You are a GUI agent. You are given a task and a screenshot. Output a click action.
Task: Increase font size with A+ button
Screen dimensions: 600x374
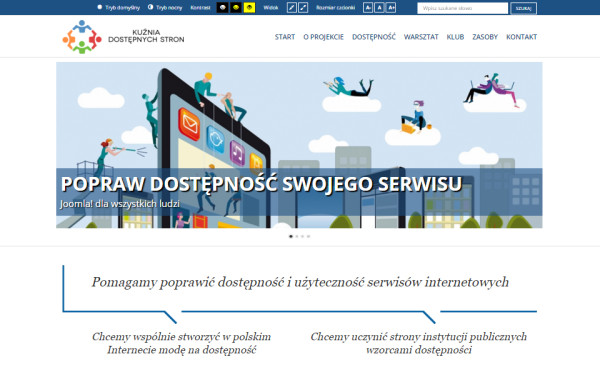(x=391, y=8)
